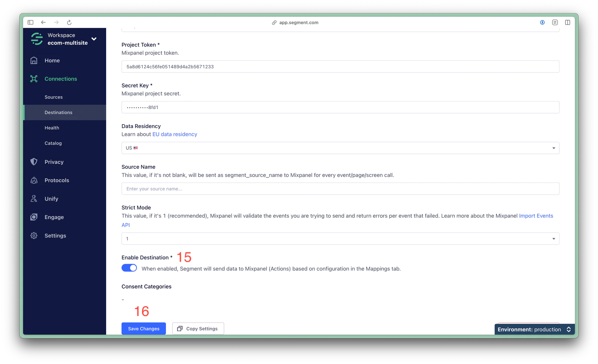Click into the Source Name input field
This screenshot has height=364, width=598.
(340, 189)
